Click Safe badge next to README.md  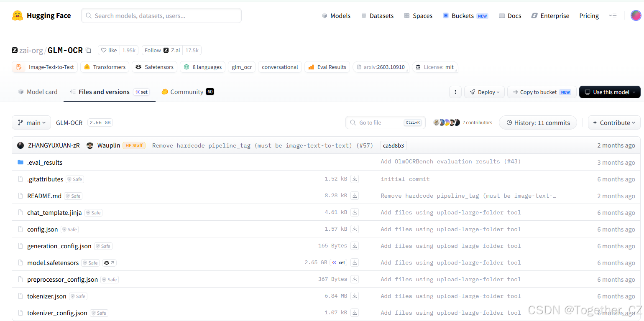(73, 196)
